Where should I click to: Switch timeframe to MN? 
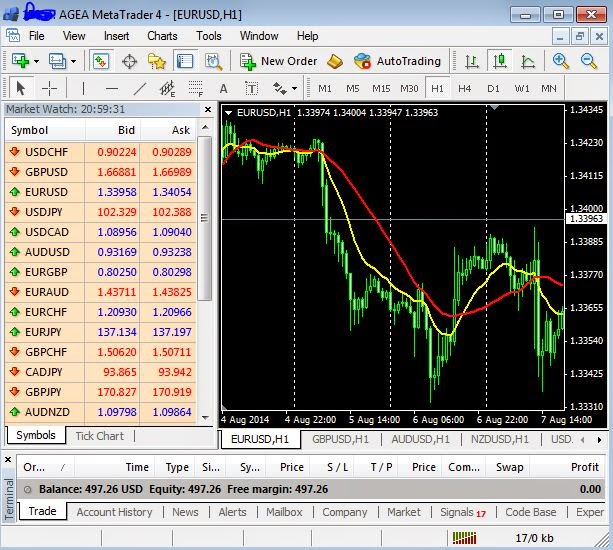point(549,89)
